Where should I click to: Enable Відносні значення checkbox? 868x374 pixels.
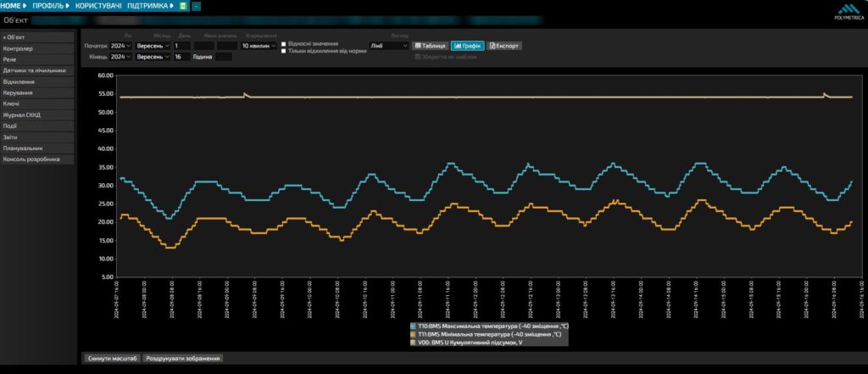click(x=283, y=44)
